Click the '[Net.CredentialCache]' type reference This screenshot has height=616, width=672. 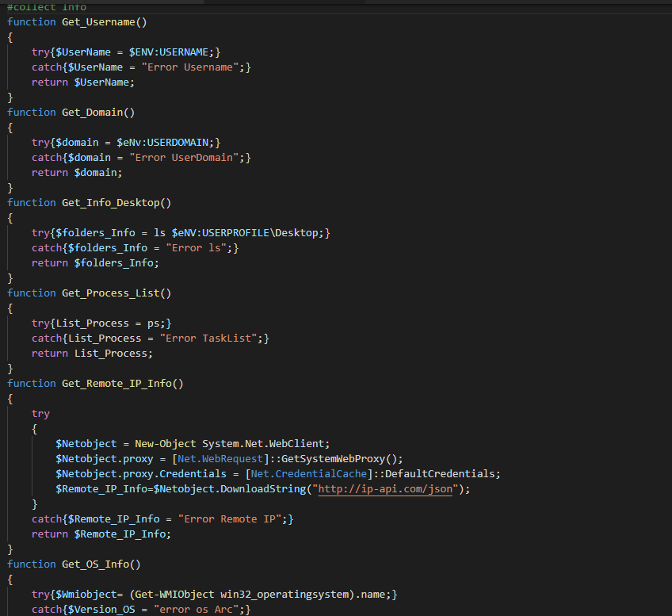pos(309,473)
